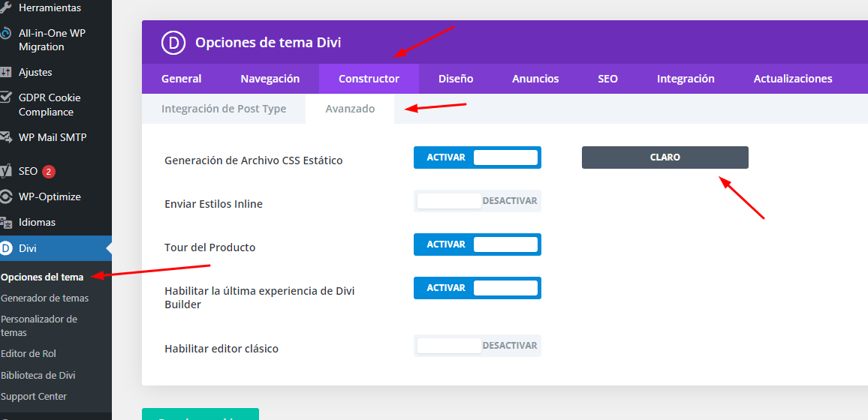868x420 pixels.
Task: Click the Divi logo in the panel header
Action: [x=173, y=43]
